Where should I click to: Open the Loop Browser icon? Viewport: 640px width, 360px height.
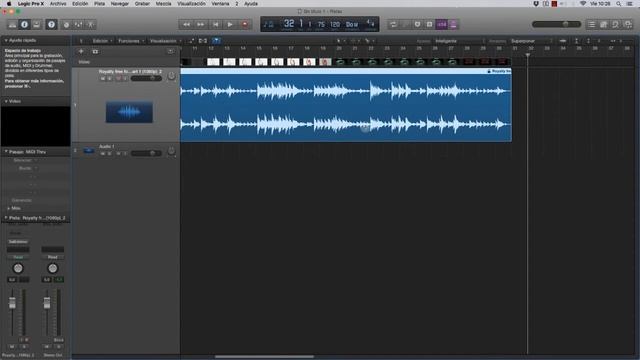(x=616, y=24)
